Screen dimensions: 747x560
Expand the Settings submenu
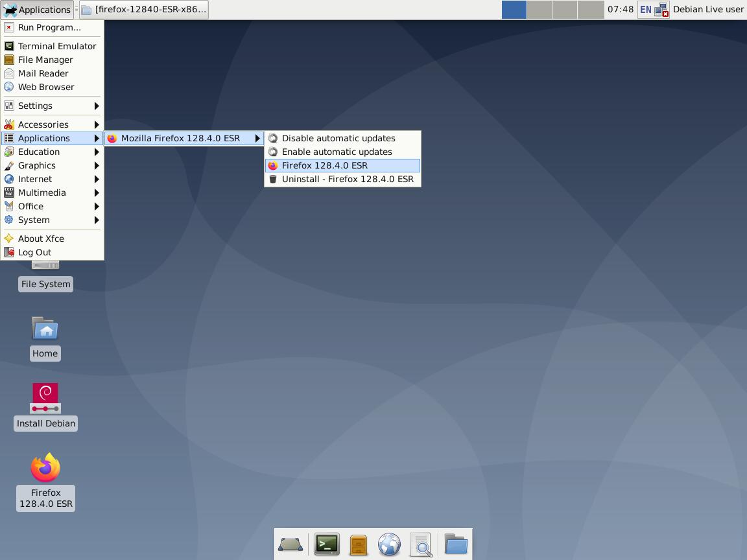52,106
